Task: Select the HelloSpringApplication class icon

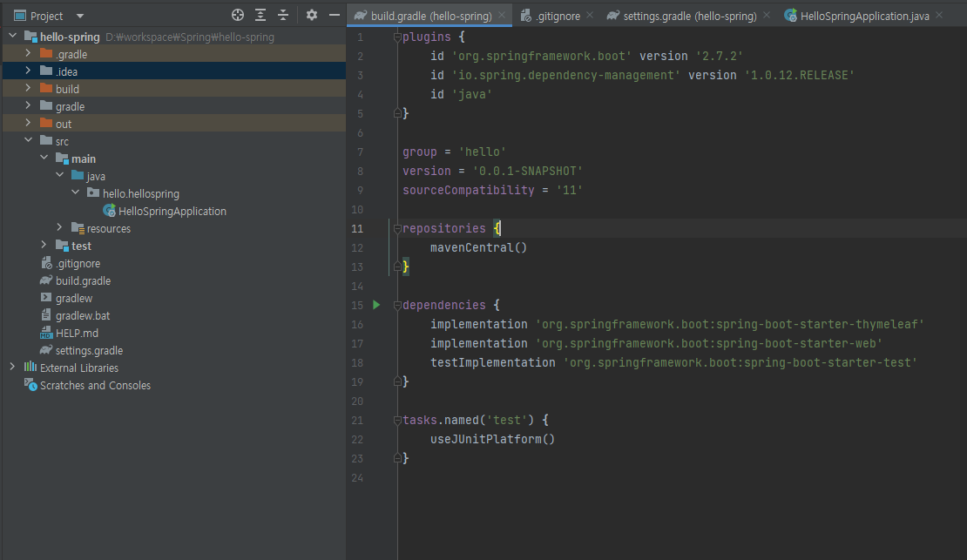Action: 109,210
